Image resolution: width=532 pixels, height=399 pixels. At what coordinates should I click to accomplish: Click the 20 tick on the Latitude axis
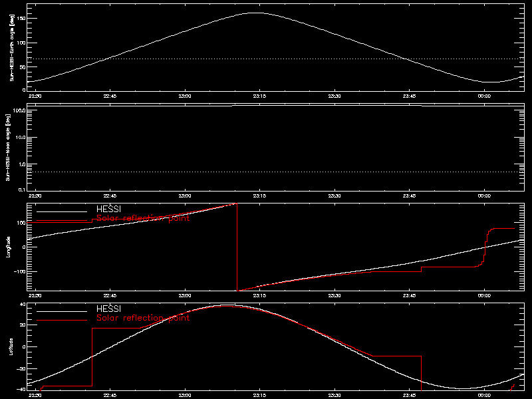23,325
